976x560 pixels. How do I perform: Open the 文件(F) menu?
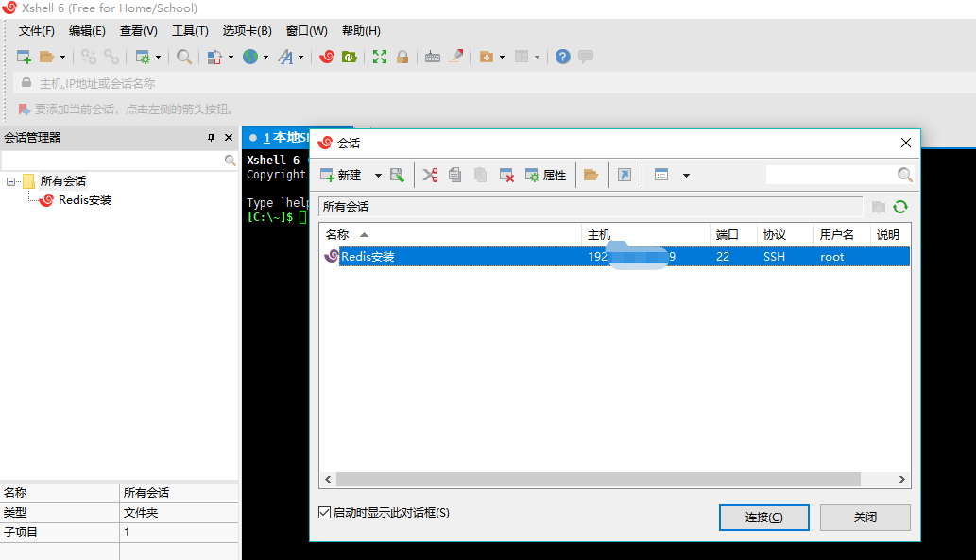36,30
